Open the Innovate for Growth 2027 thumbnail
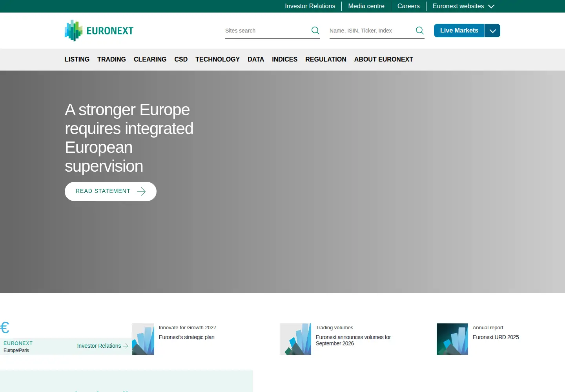This screenshot has height=392, width=565. point(143,339)
